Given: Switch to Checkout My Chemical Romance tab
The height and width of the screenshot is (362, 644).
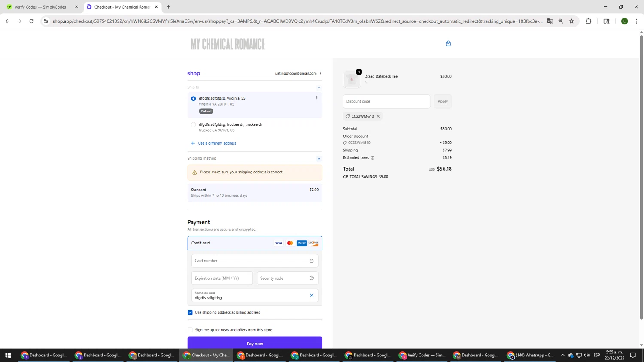Looking at the screenshot, I should [122, 7].
